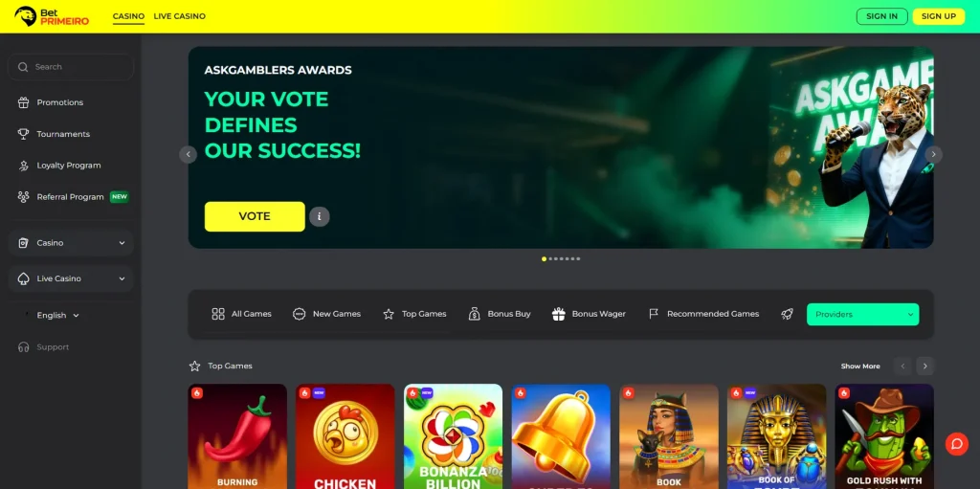Click the info icon beside VOTE
Viewport: 980px width, 489px height.
pyautogui.click(x=320, y=216)
